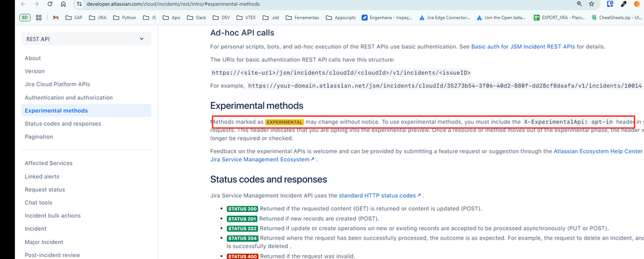The image size is (644, 259).
Task: Open the CheatSheets.zip bookmark
Action: click(616, 17)
